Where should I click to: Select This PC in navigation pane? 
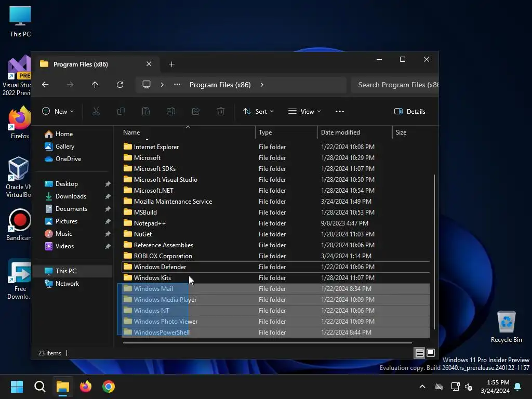point(73,271)
